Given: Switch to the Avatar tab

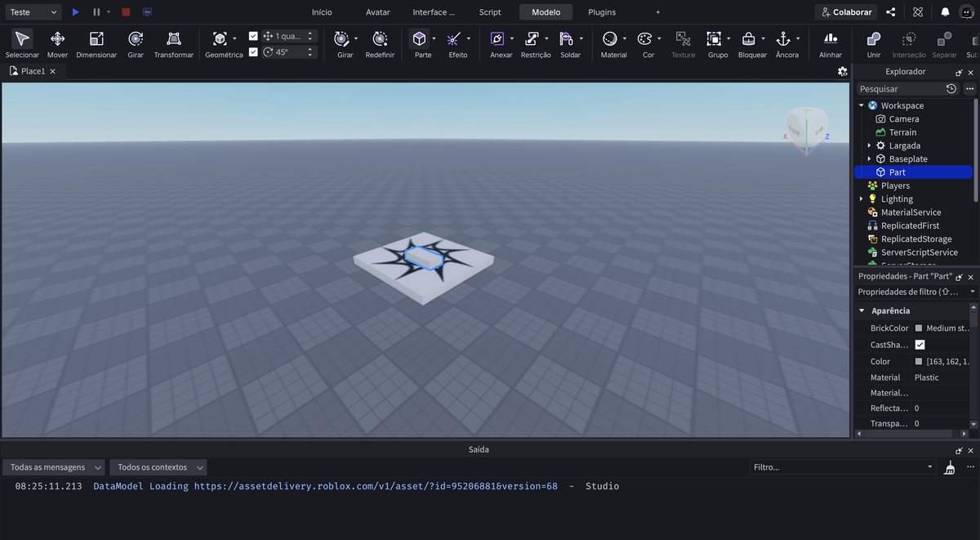Looking at the screenshot, I should pyautogui.click(x=378, y=12).
